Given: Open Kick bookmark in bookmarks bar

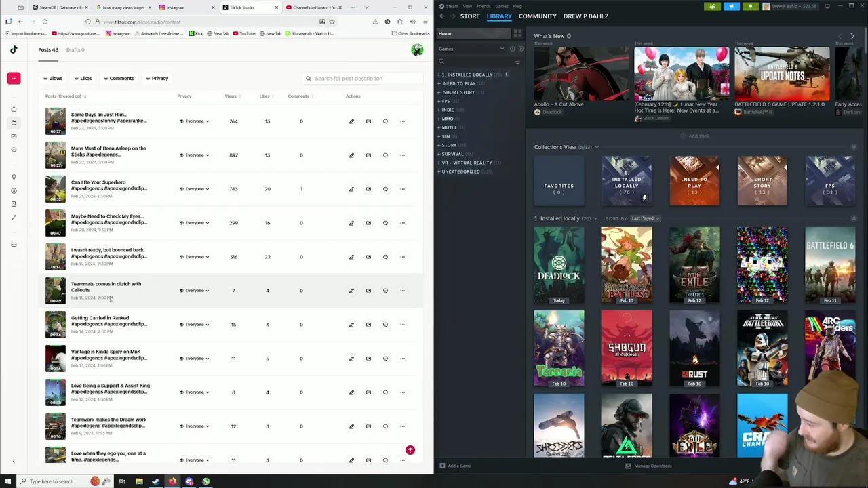Looking at the screenshot, I should click(195, 33).
